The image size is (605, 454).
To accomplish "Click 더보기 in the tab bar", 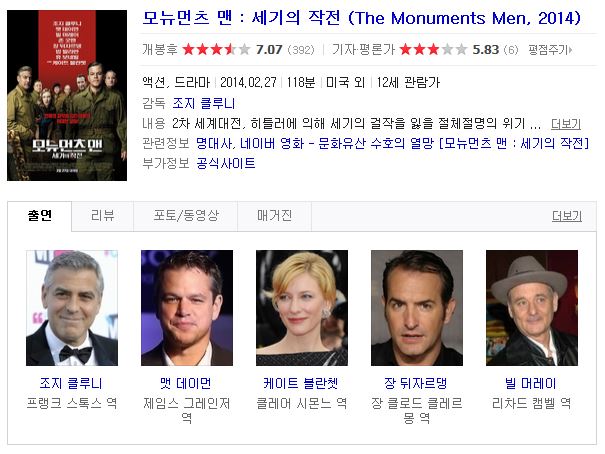I will [567, 216].
